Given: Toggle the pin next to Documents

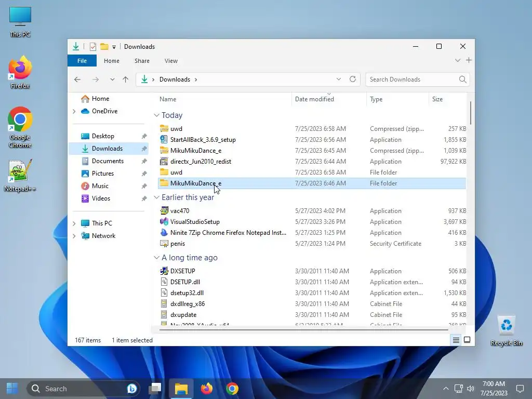Looking at the screenshot, I should coord(144,161).
